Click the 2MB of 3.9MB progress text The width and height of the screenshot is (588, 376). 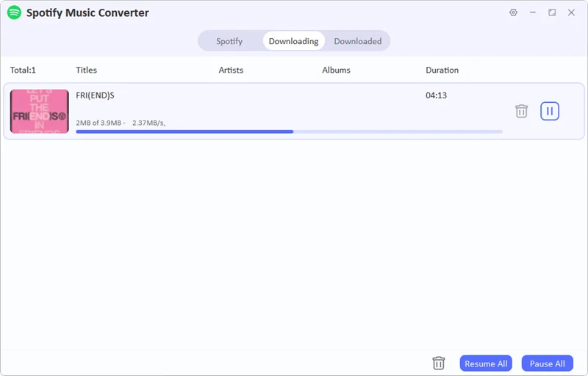[x=98, y=123]
